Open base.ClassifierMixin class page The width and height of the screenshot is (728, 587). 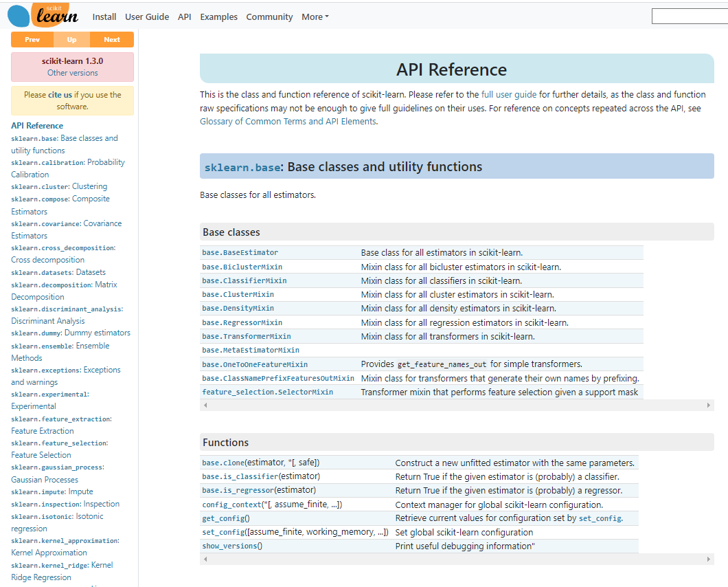[x=244, y=280]
